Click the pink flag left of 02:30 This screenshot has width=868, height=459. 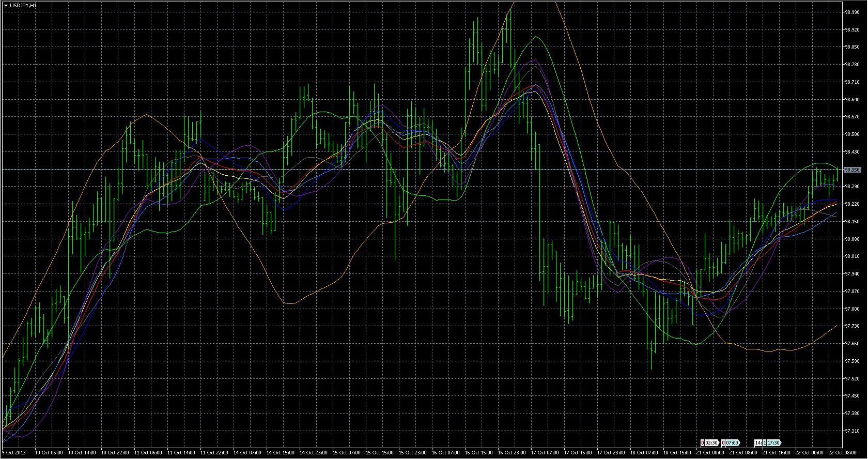pos(703,443)
